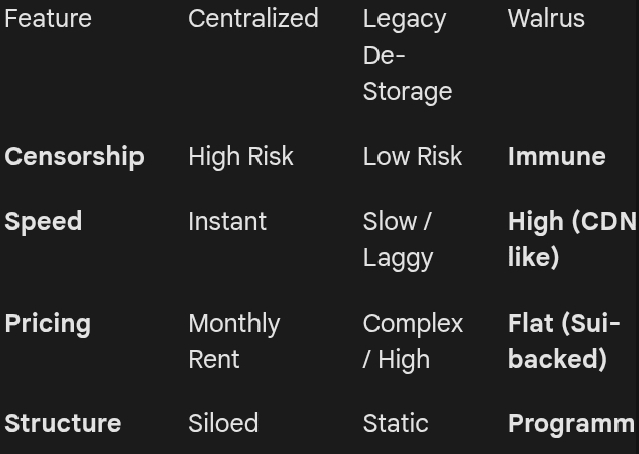Select the Structure row label
The image size is (639, 454).
[x=62, y=424]
